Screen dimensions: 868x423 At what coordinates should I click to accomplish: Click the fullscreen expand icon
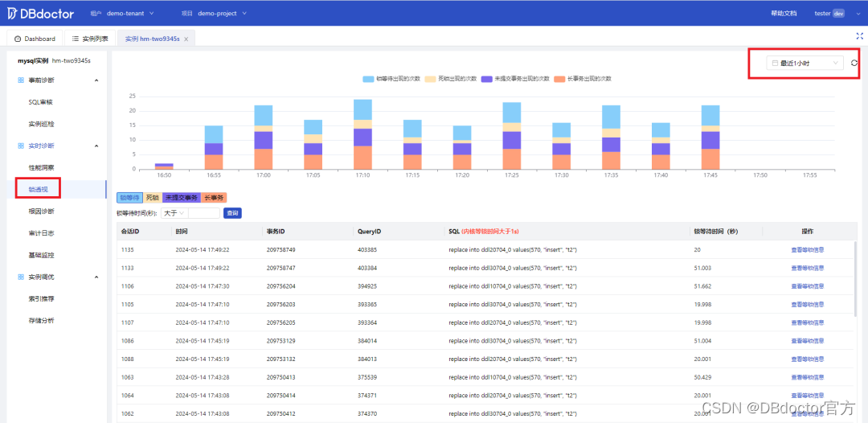(x=860, y=36)
